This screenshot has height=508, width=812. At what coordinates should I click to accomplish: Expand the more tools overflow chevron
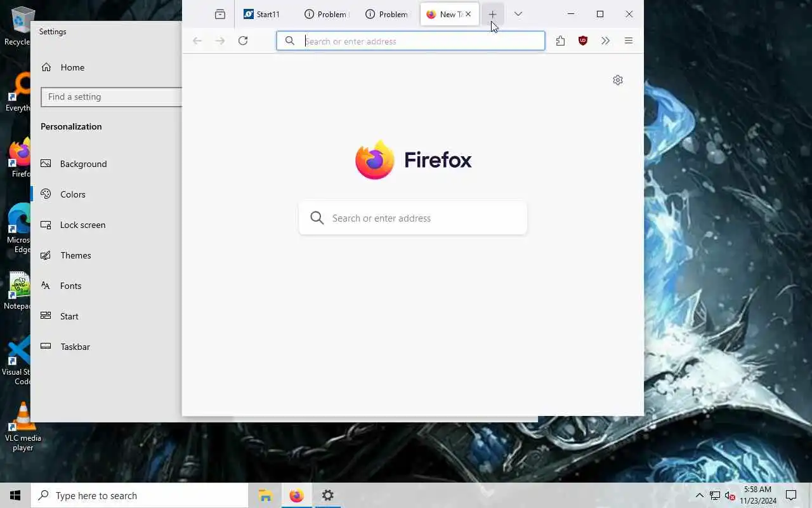point(606,41)
